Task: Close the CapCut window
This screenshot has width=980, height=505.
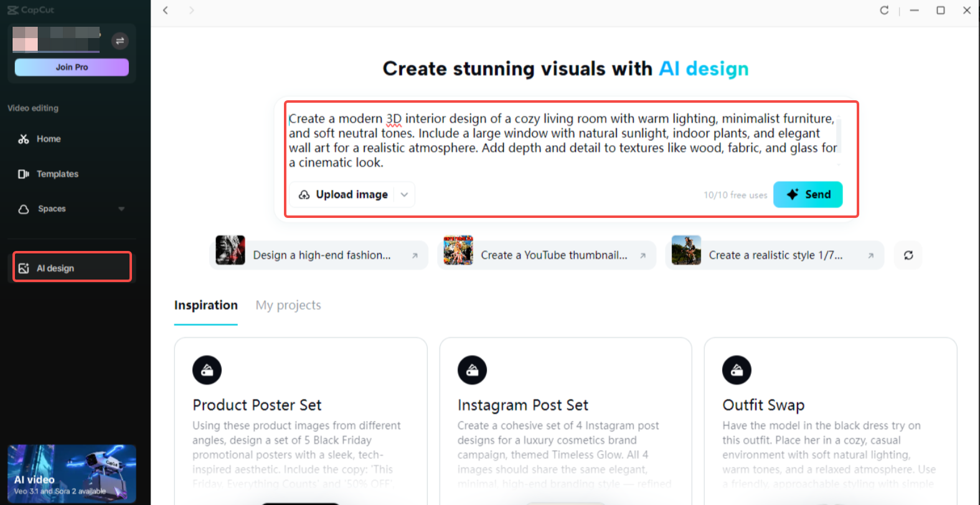Action: (x=967, y=10)
